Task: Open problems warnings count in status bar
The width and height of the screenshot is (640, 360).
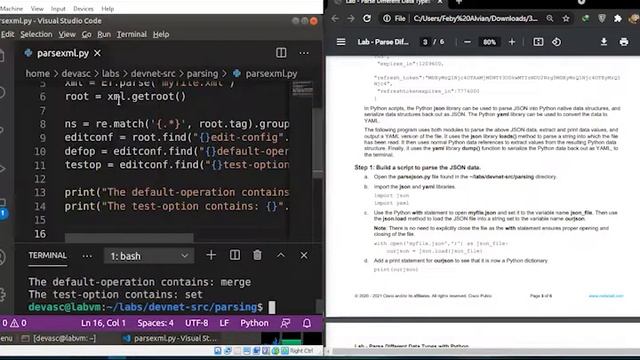Action: pos(14,323)
